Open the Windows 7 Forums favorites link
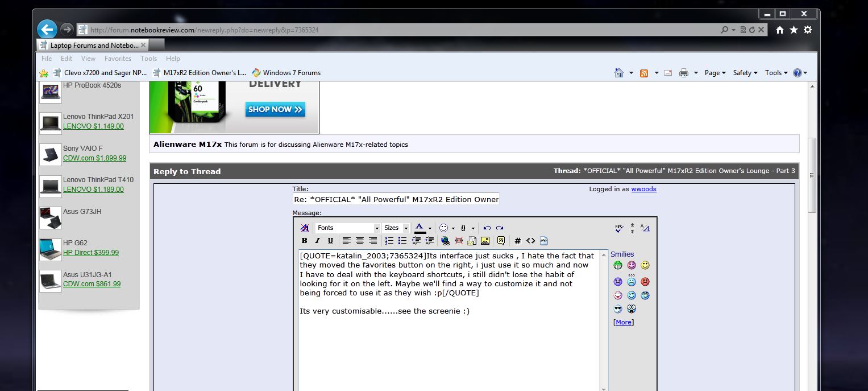This screenshot has height=391, width=868. (286, 73)
